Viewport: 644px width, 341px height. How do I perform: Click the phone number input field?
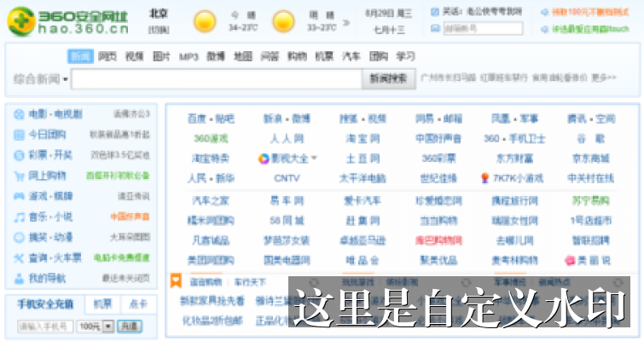click(x=45, y=327)
